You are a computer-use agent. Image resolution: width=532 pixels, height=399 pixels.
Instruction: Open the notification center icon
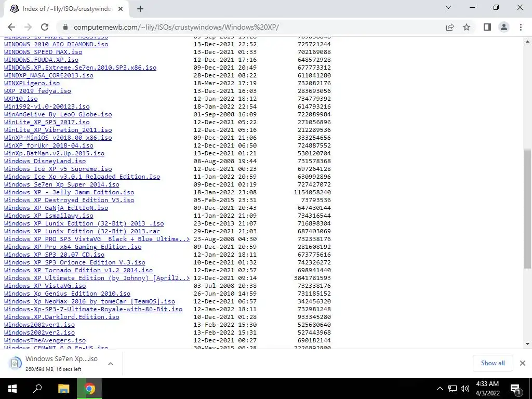(x=515, y=389)
